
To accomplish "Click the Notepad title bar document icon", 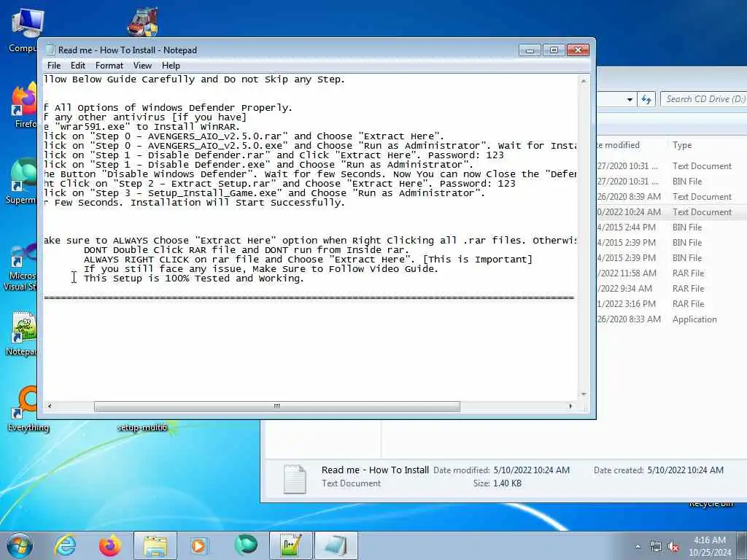I will (50, 50).
